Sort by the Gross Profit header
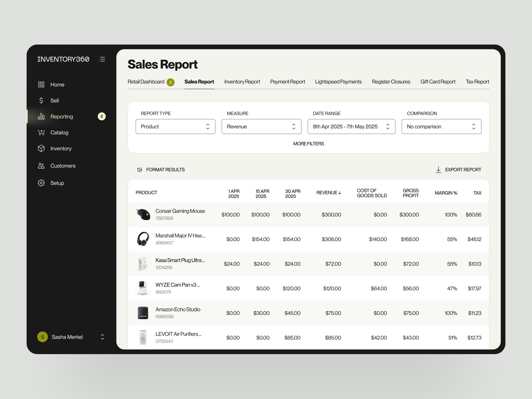The image size is (532, 399). (410, 193)
